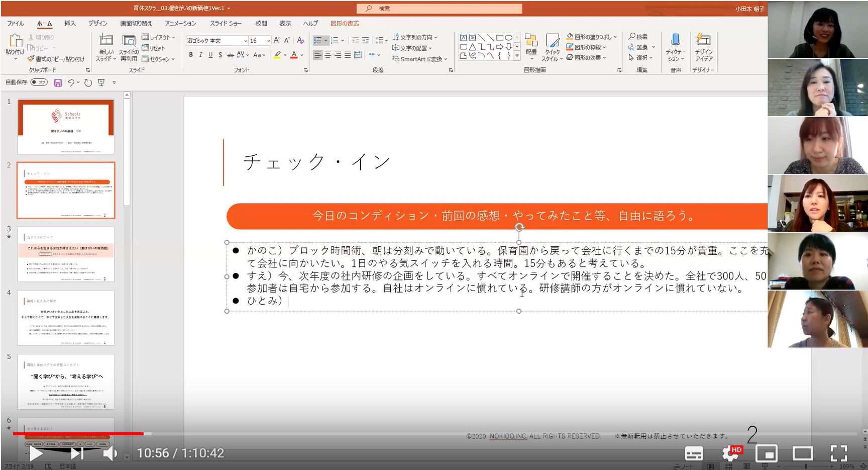Expand Shape Effects (図形の効果) dropdown

coord(586,58)
